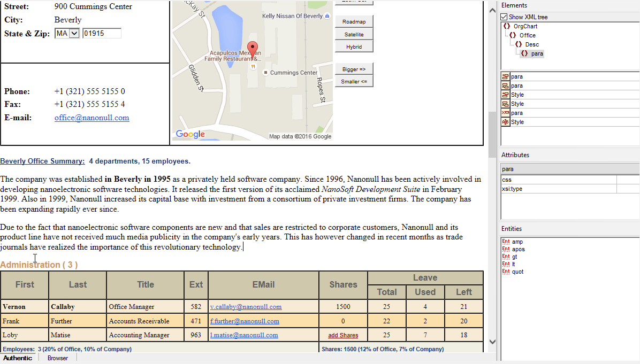Click the Frank first name cell
The image size is (640, 364).
25,321
